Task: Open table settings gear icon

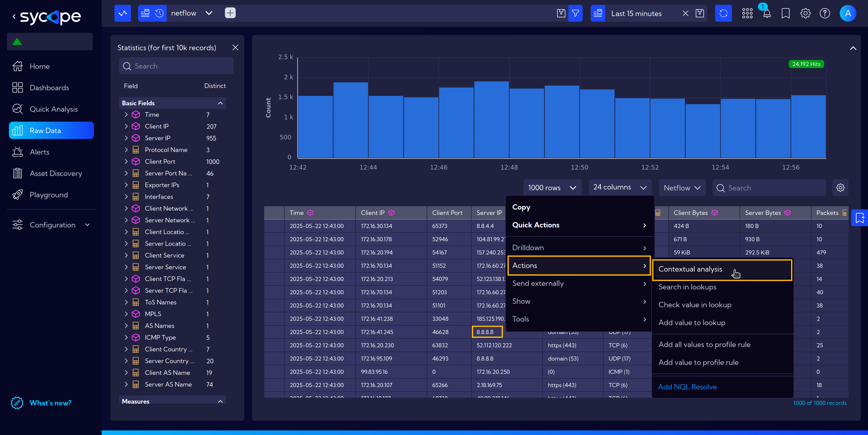Action: pyautogui.click(x=840, y=187)
